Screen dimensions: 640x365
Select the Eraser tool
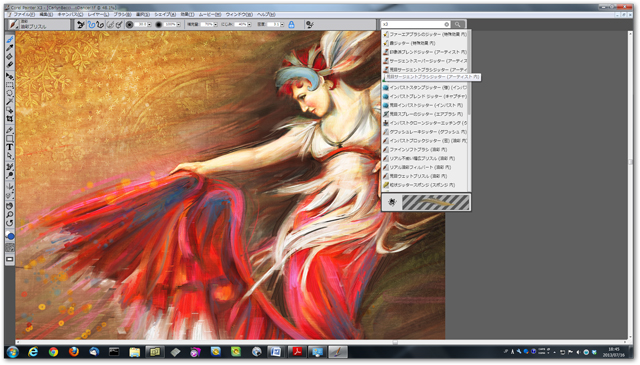point(9,65)
